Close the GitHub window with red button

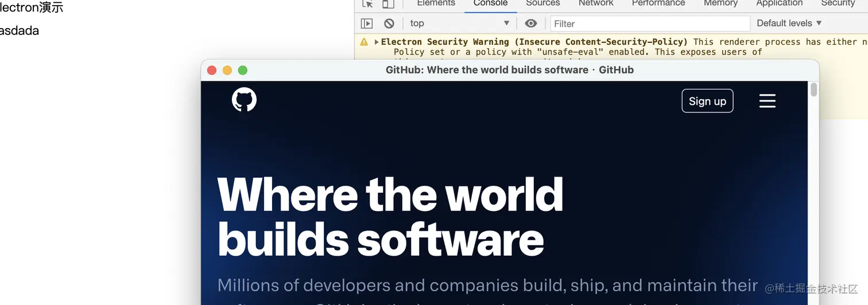pos(211,70)
